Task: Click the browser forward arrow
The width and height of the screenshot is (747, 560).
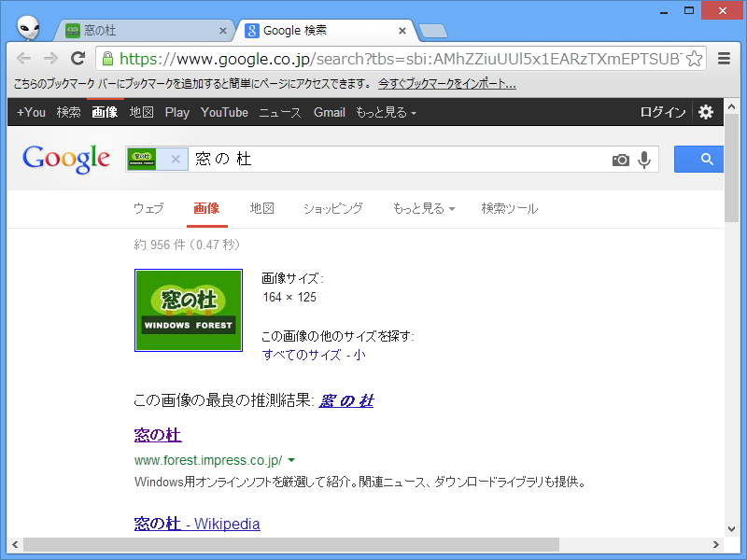Action: pyautogui.click(x=50, y=59)
